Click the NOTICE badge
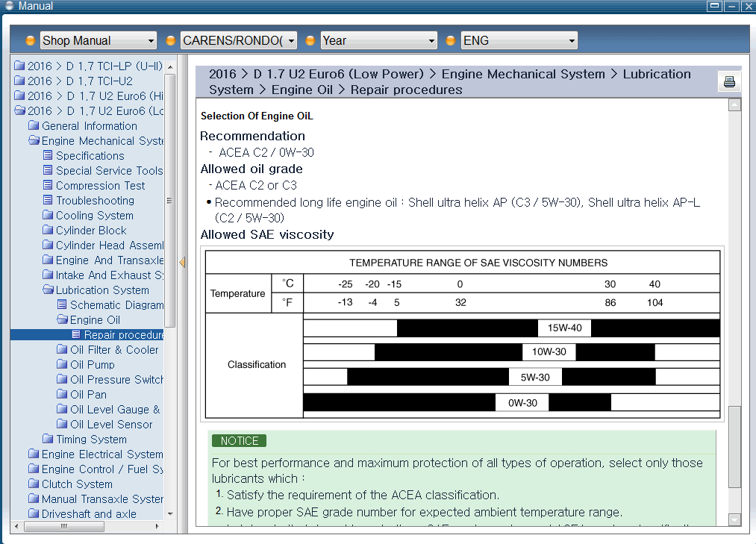Viewport: 756px width, 544px height. pos(239,441)
